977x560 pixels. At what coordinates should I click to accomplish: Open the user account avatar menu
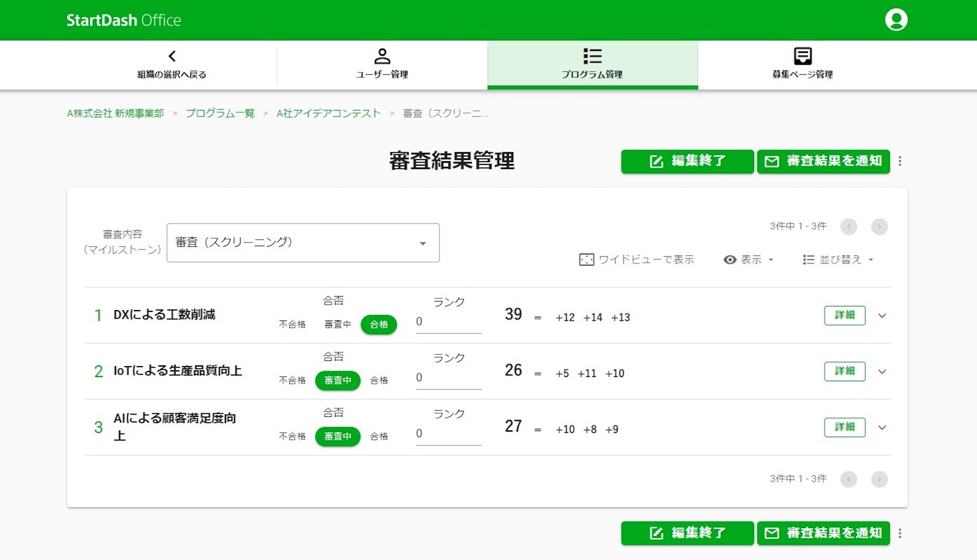tap(896, 20)
